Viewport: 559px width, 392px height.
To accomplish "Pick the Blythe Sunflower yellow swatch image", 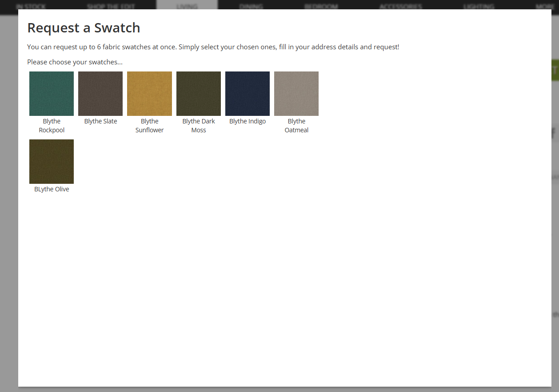I will [x=149, y=94].
